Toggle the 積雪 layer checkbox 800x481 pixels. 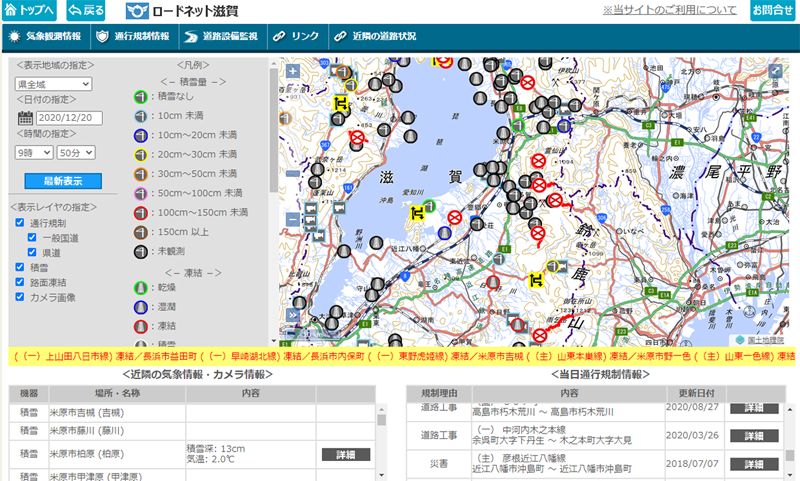tap(20, 267)
